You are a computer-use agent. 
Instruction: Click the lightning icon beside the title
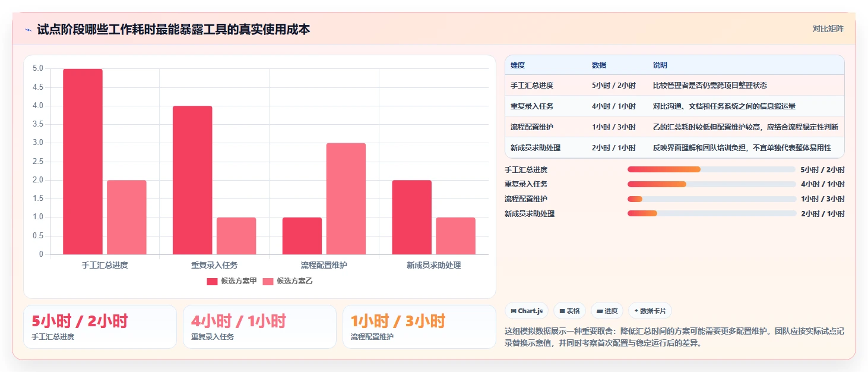point(28,29)
